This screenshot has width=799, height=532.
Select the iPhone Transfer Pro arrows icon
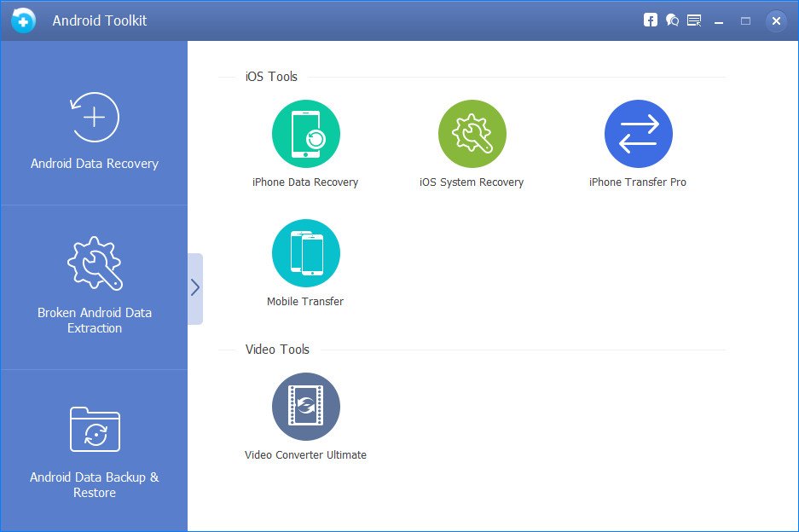click(x=638, y=134)
